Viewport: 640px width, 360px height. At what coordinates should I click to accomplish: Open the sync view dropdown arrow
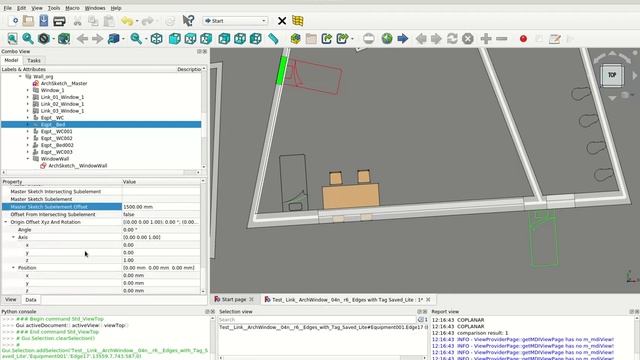123,39
